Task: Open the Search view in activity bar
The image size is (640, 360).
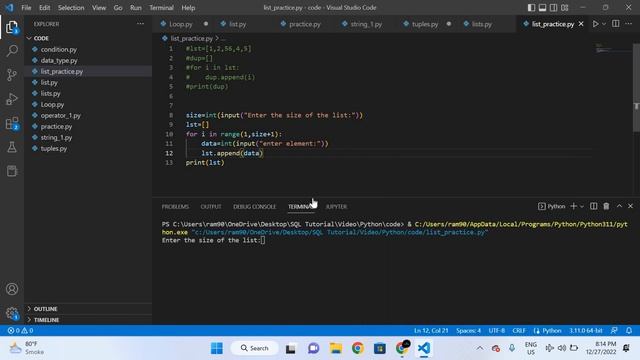Action: [12, 51]
